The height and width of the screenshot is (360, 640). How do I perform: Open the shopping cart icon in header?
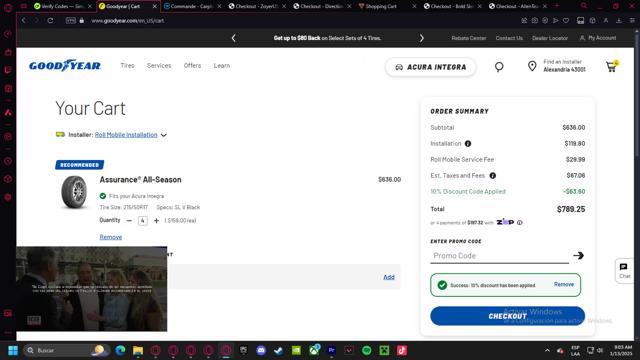pyautogui.click(x=611, y=67)
